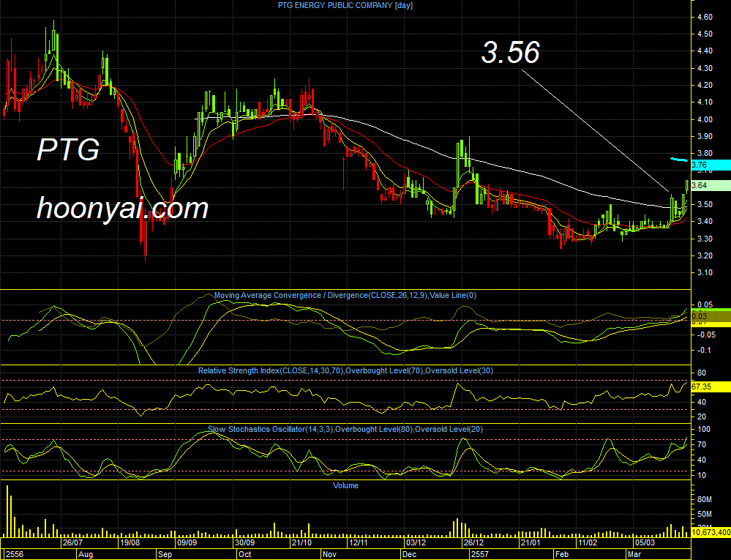This screenshot has height=560, width=731.
Task: Click the cyan 3.76 price tag
Action: click(x=711, y=165)
